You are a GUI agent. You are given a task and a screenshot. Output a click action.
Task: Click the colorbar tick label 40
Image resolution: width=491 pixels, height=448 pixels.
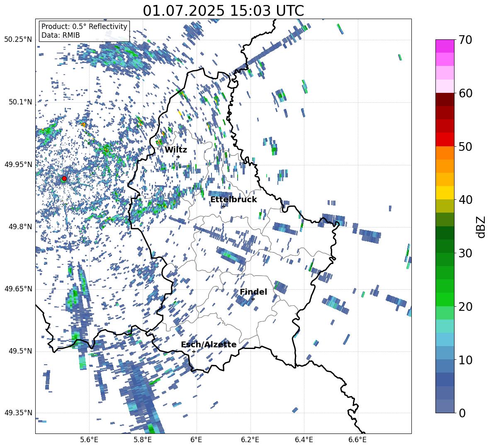click(x=466, y=200)
